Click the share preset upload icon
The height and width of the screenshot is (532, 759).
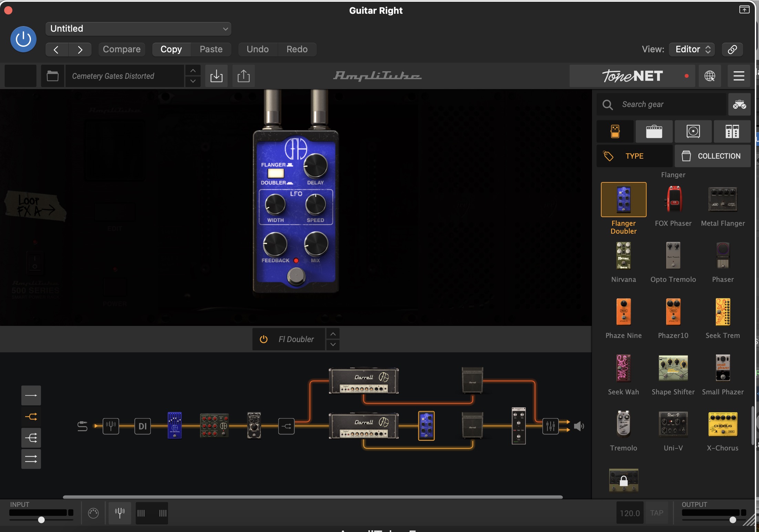tap(243, 76)
